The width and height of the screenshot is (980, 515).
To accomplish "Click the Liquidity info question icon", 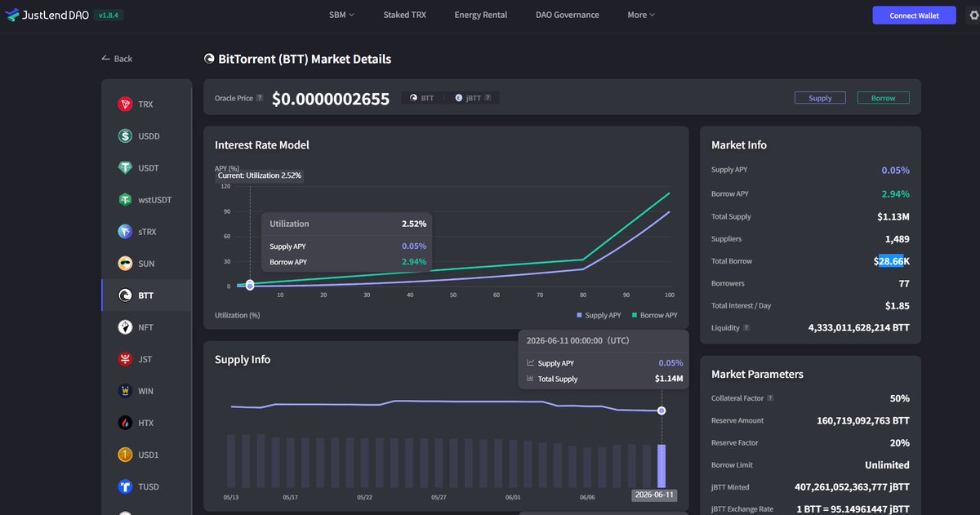I will point(746,328).
